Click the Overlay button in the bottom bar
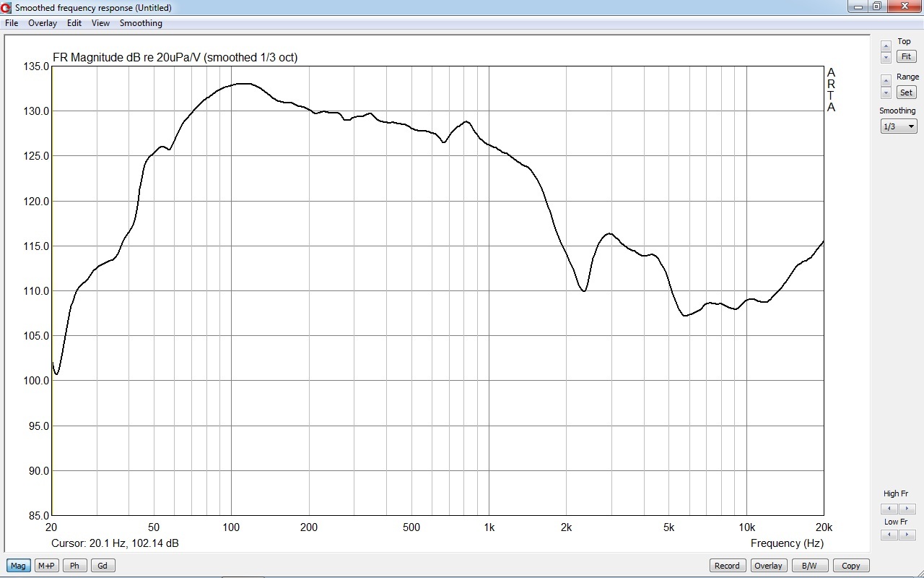 coord(768,566)
